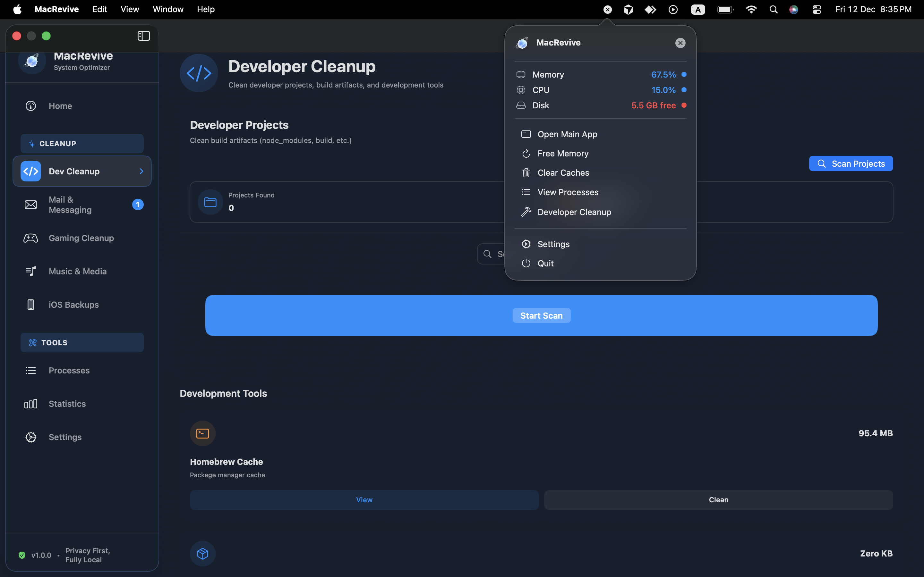Open the Processes tool
924x577 pixels.
(69, 370)
